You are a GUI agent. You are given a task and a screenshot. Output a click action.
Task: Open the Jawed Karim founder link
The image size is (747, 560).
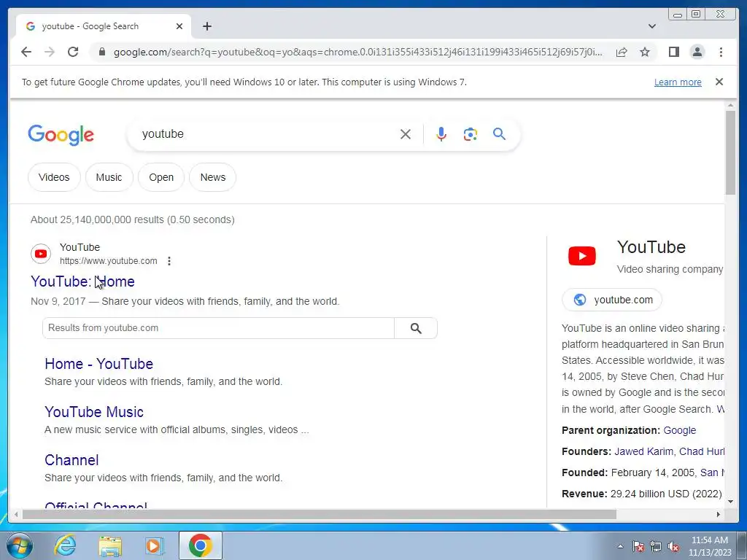click(x=643, y=451)
